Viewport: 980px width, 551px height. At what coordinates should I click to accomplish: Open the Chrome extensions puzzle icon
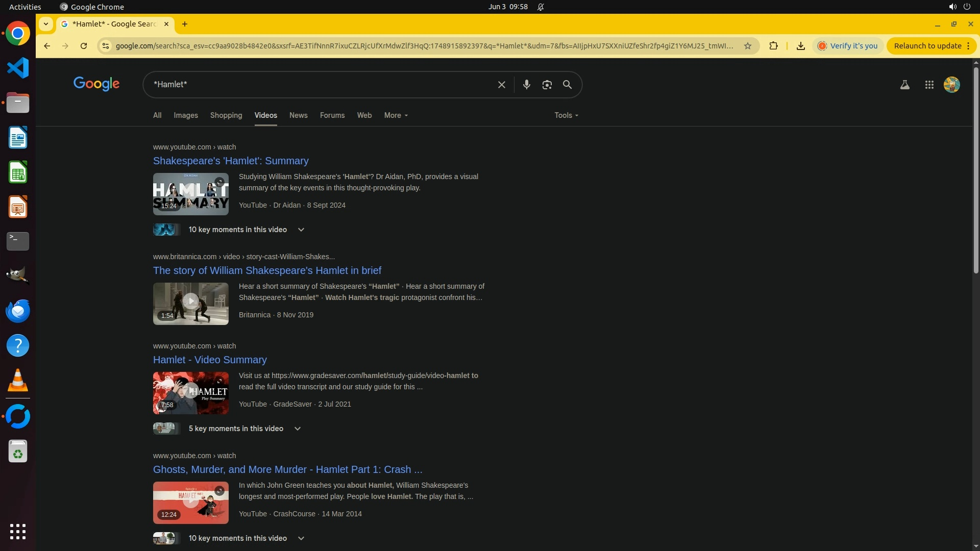[773, 46]
